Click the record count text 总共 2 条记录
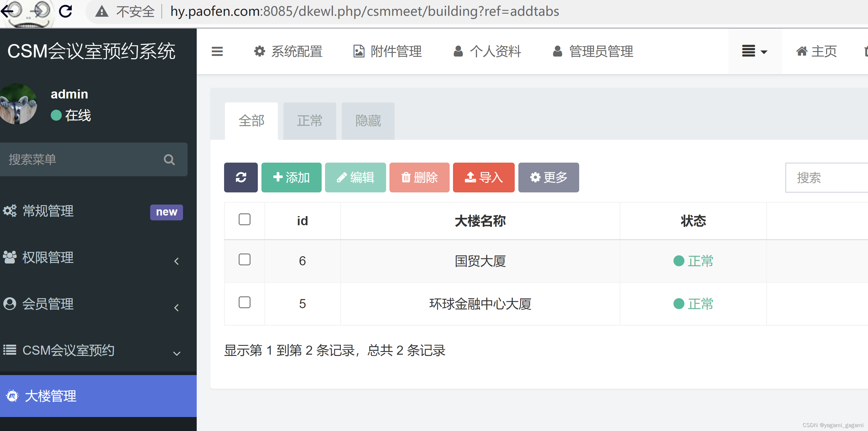This screenshot has width=868, height=431. coord(406,350)
